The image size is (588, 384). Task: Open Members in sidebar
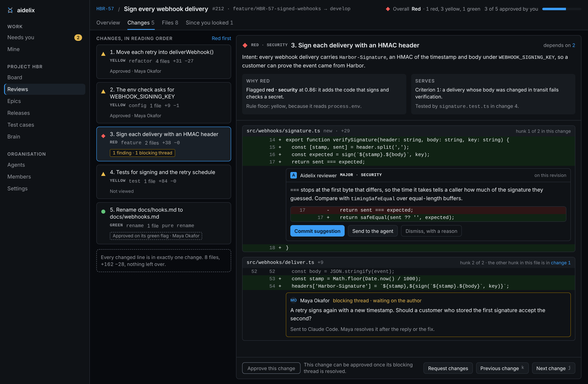point(45,177)
